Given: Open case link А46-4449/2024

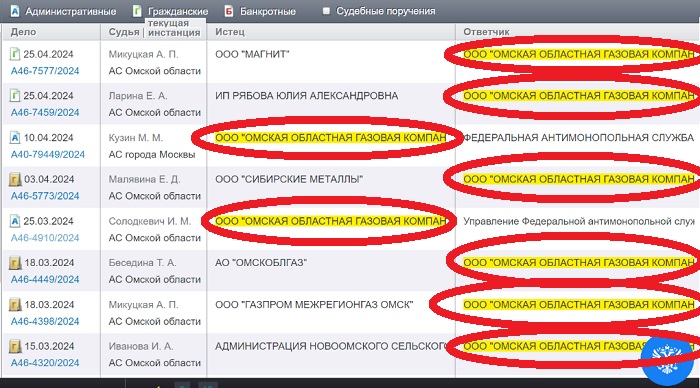Looking at the screenshot, I should click(45, 280).
